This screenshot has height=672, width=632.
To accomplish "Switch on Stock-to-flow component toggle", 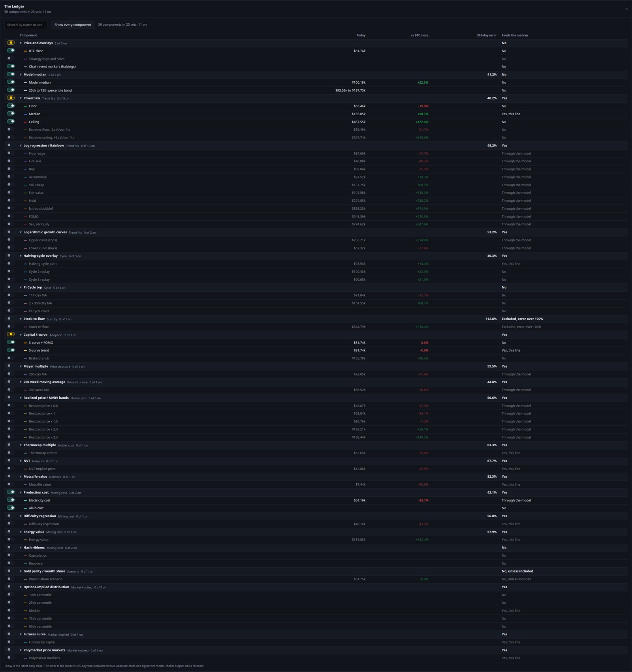I will click(x=11, y=327).
